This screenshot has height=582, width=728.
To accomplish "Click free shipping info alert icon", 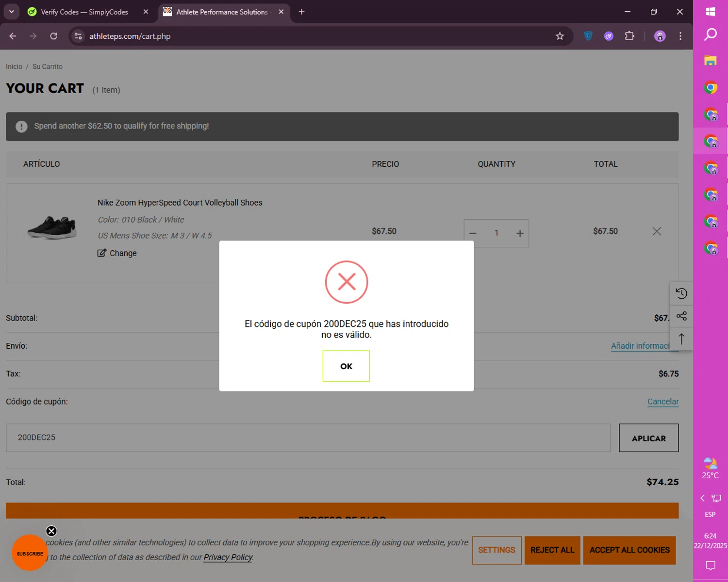I will (x=21, y=127).
